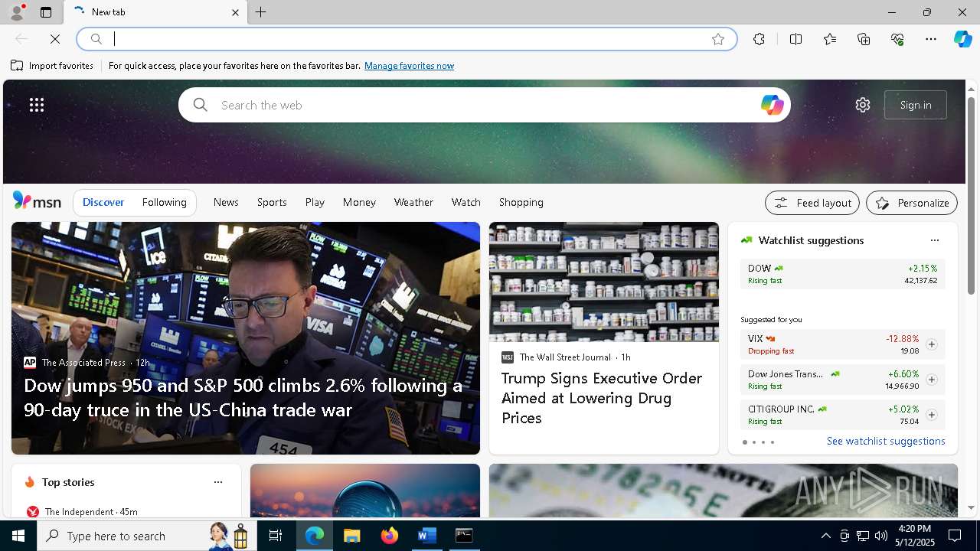Open the Shopping section
The image size is (980, 551).
point(521,202)
